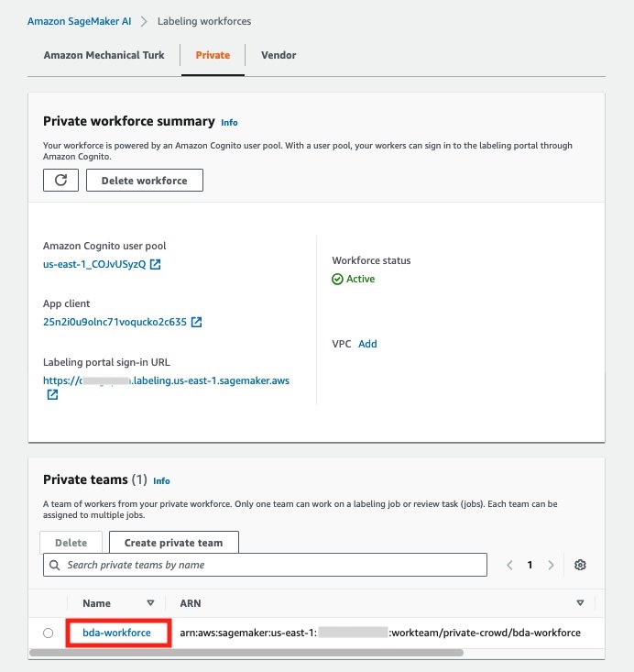The height and width of the screenshot is (672, 634).
Task: Select the Private workforce tab
Action: coord(213,55)
